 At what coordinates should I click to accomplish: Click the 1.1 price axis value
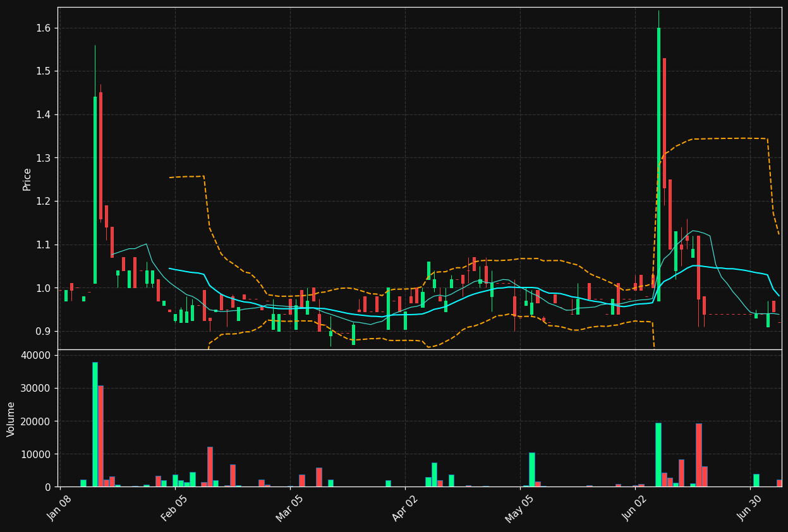(44, 245)
